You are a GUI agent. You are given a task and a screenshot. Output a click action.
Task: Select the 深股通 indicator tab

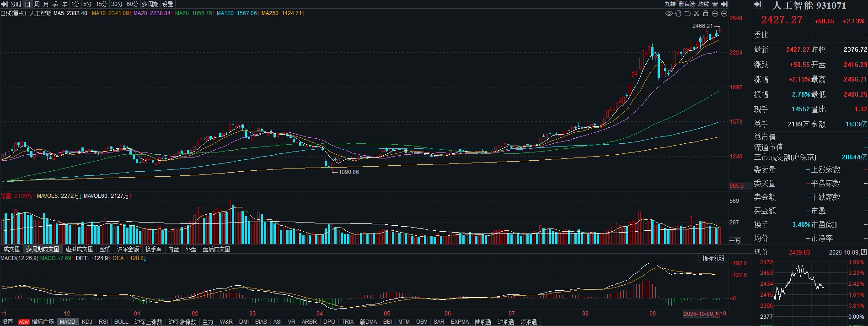[x=529, y=322]
